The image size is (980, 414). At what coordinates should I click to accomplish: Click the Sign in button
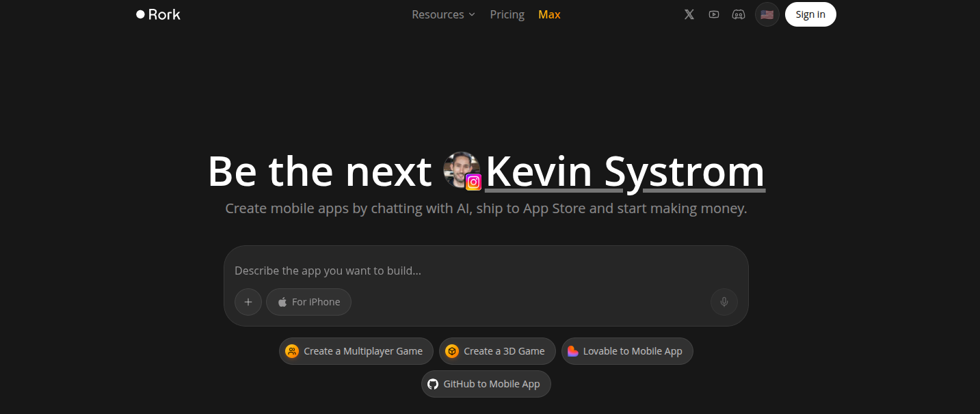810,14
